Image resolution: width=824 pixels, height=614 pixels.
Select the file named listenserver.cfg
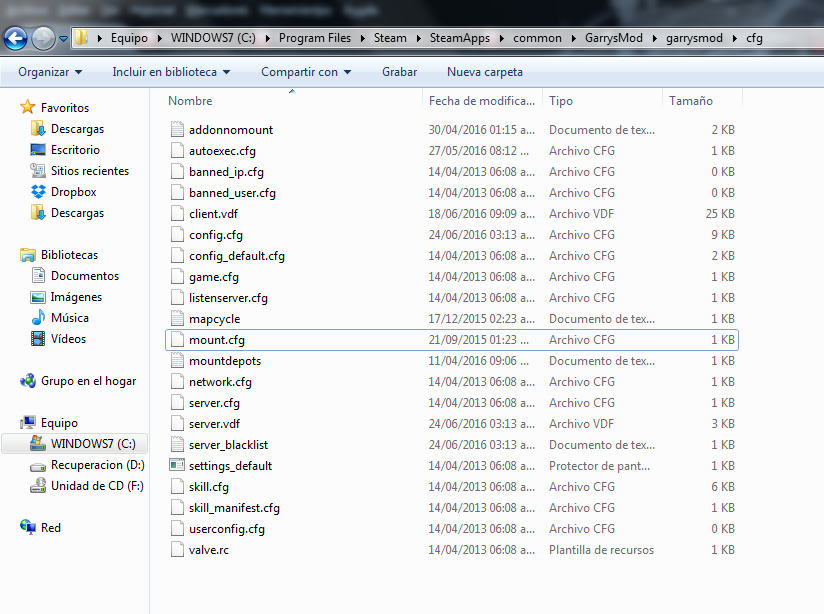[228, 298]
